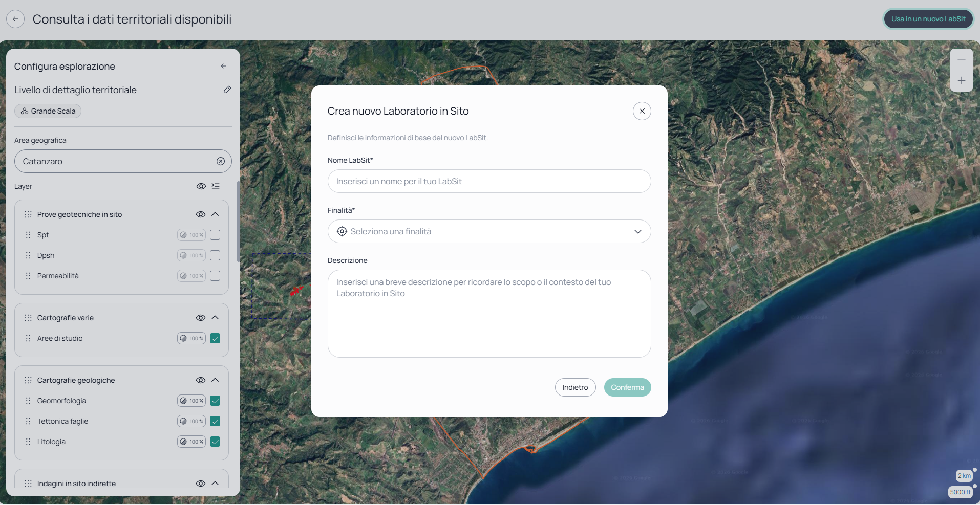Viewport: 980px width, 505px height.
Task: Collapse the Indagini in sito indirette group
Action: pos(215,484)
